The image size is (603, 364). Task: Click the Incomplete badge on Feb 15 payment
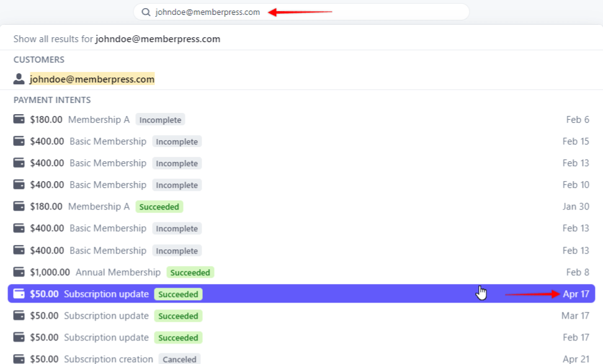[x=177, y=141]
